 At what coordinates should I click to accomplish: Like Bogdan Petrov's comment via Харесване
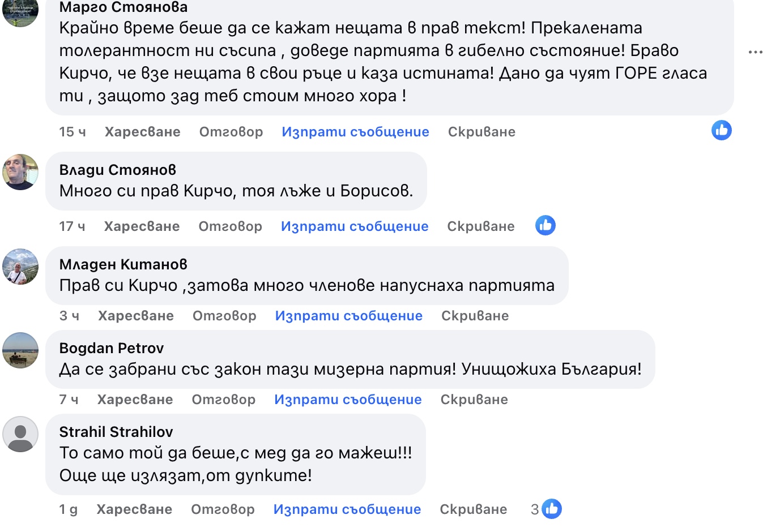point(135,400)
